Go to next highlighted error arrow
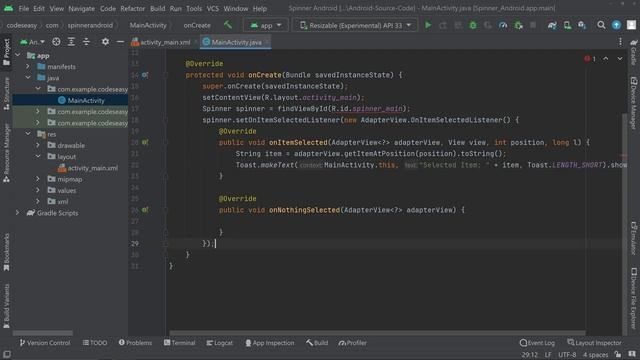 tap(620, 59)
